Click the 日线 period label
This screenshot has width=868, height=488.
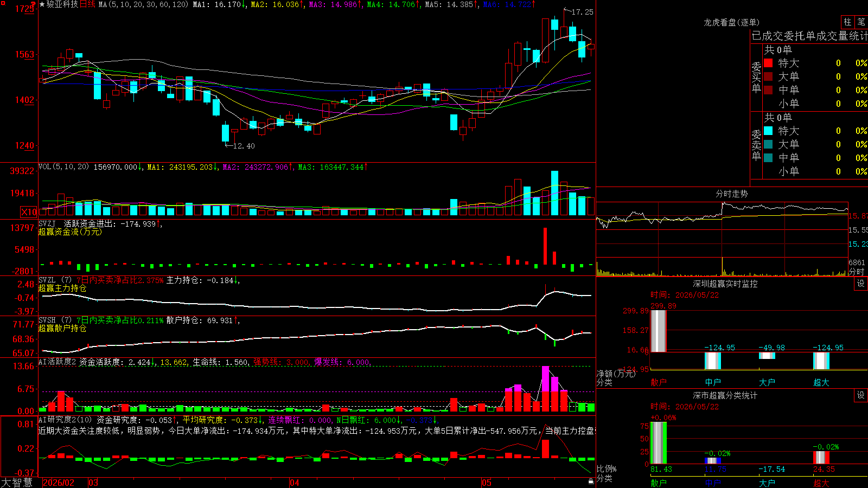pos(87,4)
